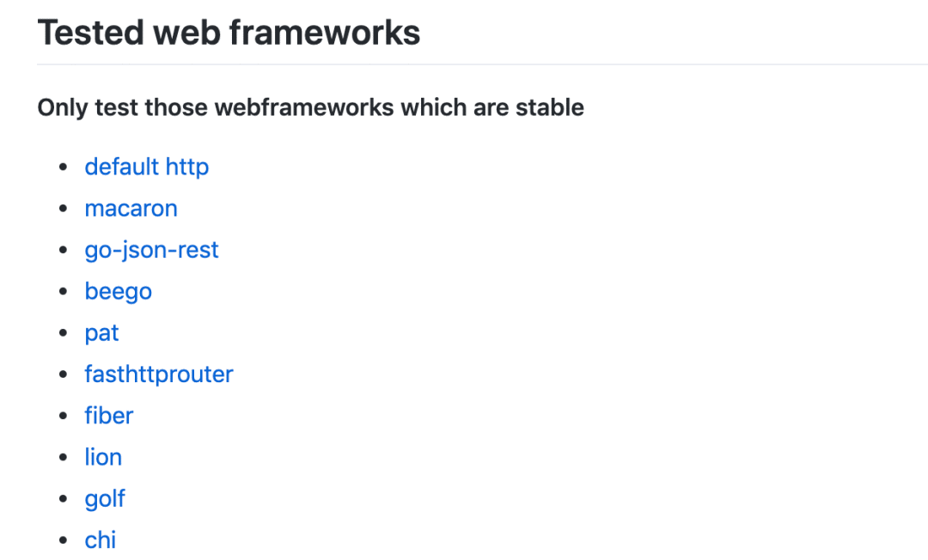Select the pat framework link
The width and height of the screenshot is (928, 560).
pos(101,333)
